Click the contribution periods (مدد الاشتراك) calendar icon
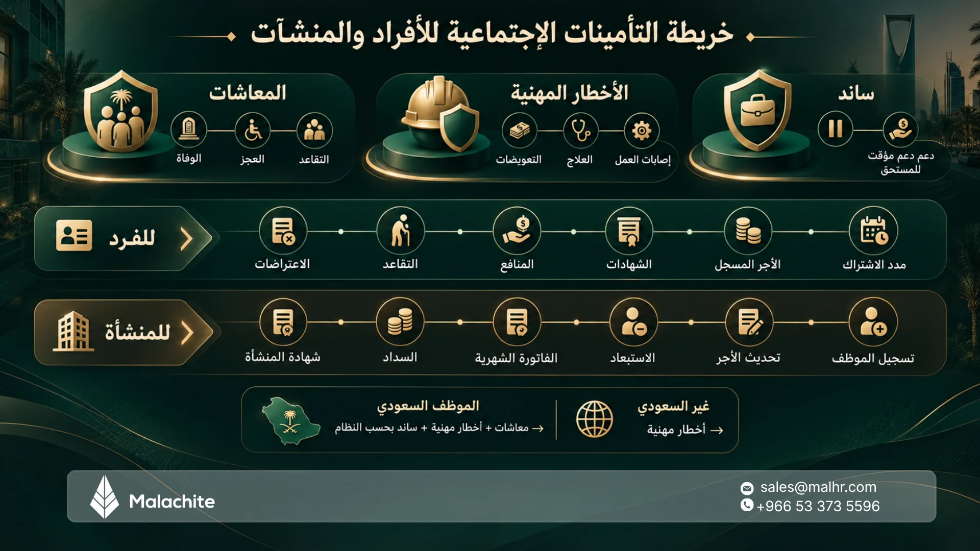Screen dimensions: 980x551 873,231
